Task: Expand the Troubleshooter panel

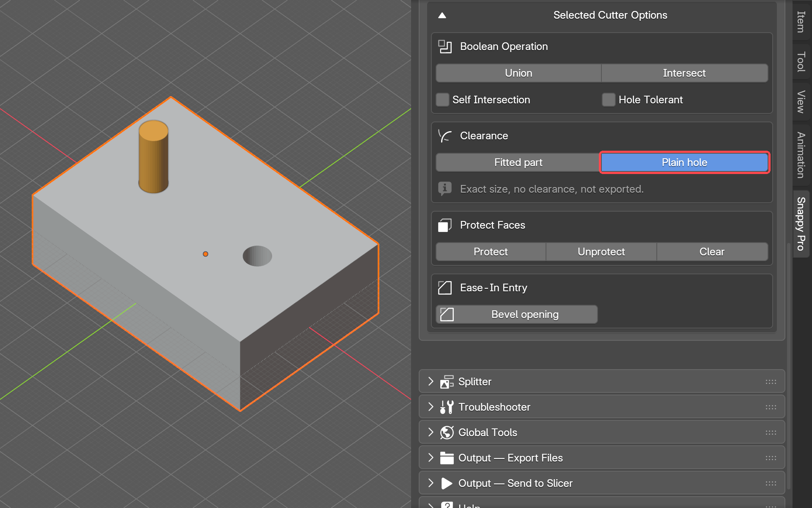Action: (x=431, y=407)
